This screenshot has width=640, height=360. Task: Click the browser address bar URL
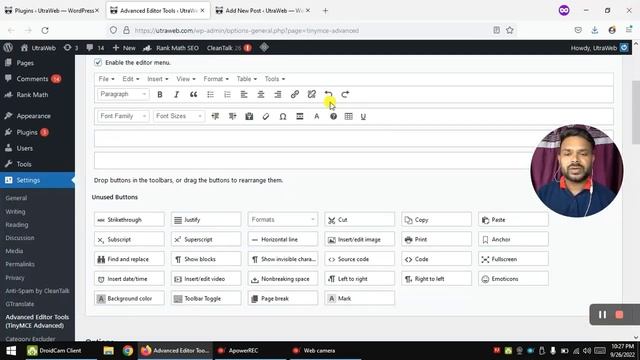point(247,31)
